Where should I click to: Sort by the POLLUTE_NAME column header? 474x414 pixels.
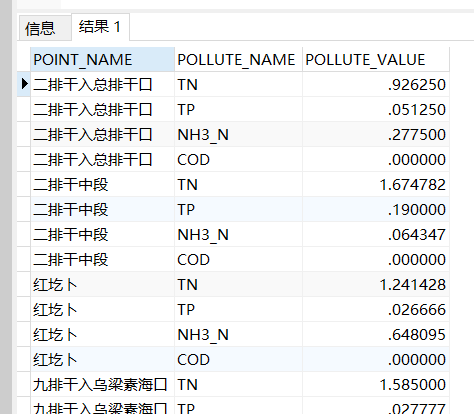pos(238,60)
